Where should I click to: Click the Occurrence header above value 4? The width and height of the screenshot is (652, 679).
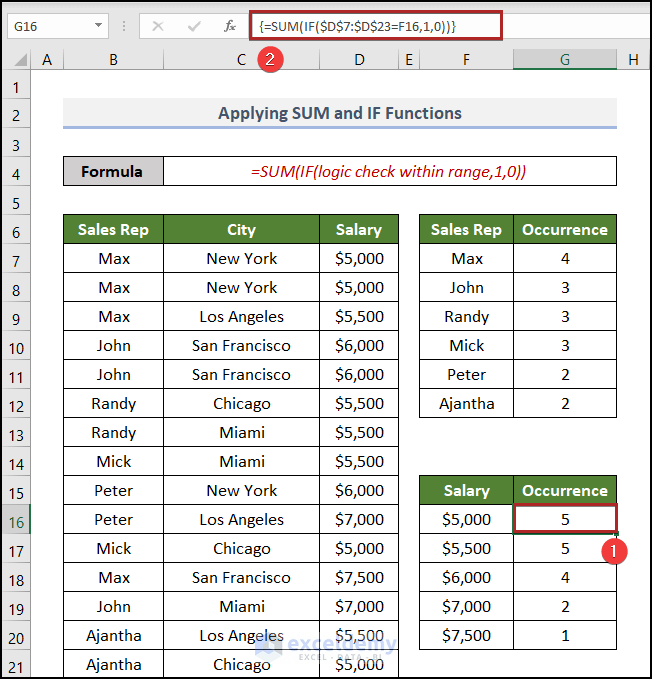click(565, 230)
